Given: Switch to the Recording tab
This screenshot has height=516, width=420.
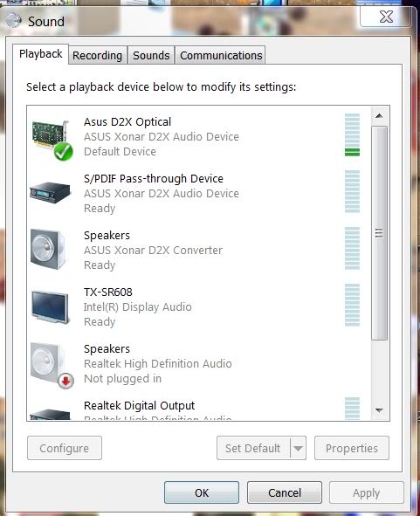Looking at the screenshot, I should pyautogui.click(x=97, y=55).
